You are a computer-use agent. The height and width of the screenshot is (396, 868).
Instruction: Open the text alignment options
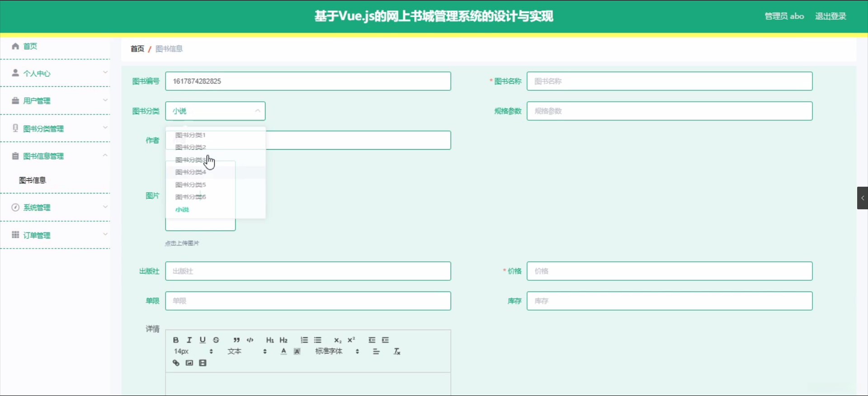click(376, 351)
